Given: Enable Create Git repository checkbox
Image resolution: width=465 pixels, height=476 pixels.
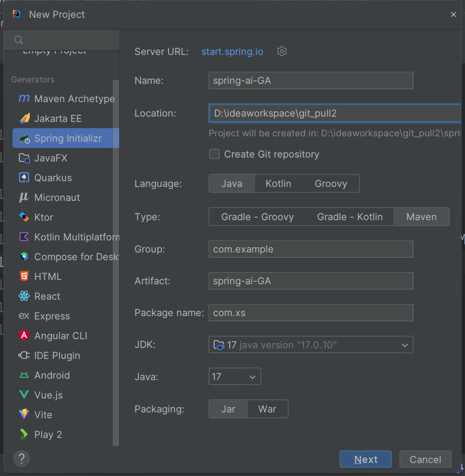Looking at the screenshot, I should coord(214,154).
